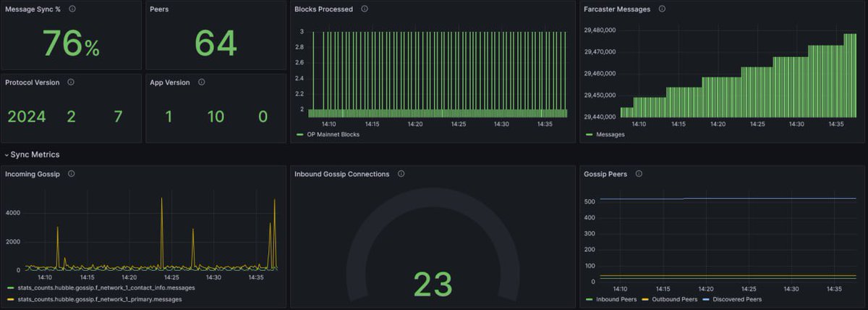The width and height of the screenshot is (868, 310).
Task: Toggle Inbound Peers legend series
Action: [x=616, y=298]
